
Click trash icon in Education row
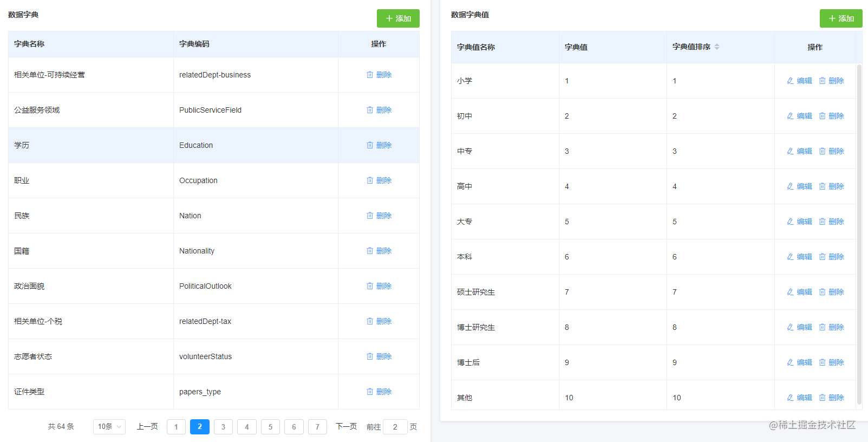tap(370, 145)
